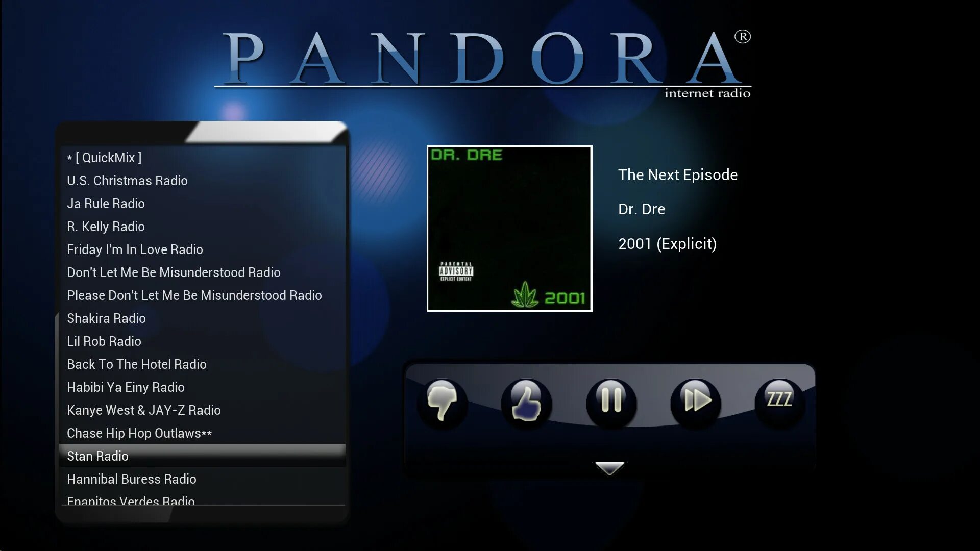The height and width of the screenshot is (551, 980).
Task: Select Chase Hip Hop Outlaws radio station
Action: (140, 433)
